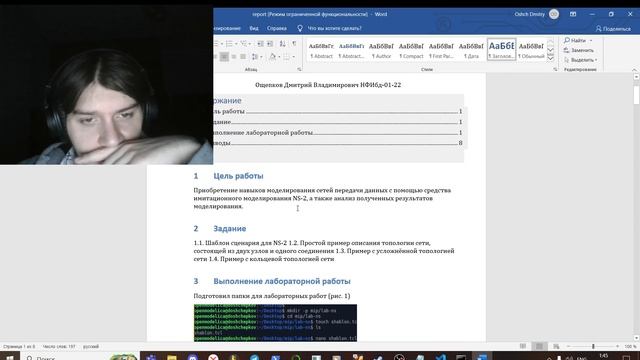Click the scrollbar up arrow
This screenshot has width=640, height=360.
(636, 76)
